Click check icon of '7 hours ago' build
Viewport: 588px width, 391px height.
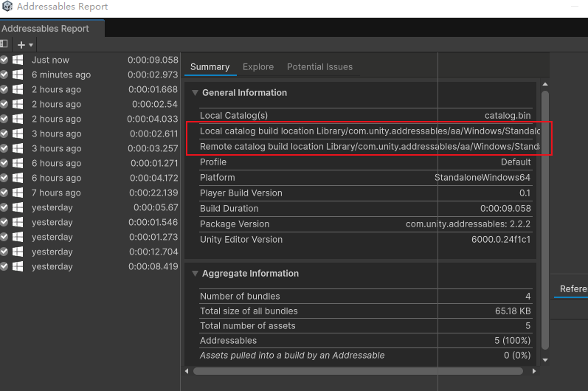pyautogui.click(x=4, y=193)
